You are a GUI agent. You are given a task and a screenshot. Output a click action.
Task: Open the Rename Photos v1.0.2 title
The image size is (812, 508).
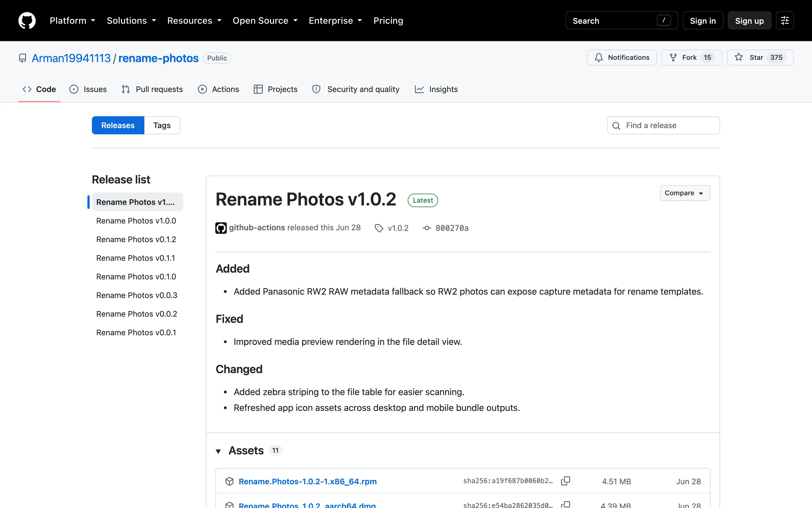(x=306, y=199)
